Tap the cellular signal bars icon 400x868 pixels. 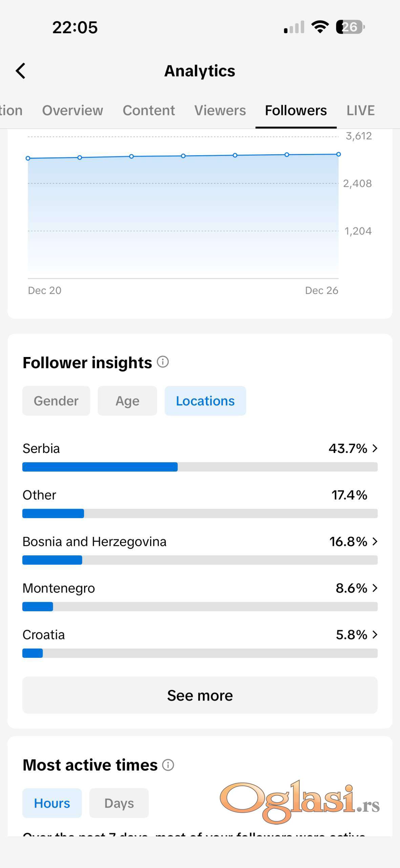coord(294,27)
